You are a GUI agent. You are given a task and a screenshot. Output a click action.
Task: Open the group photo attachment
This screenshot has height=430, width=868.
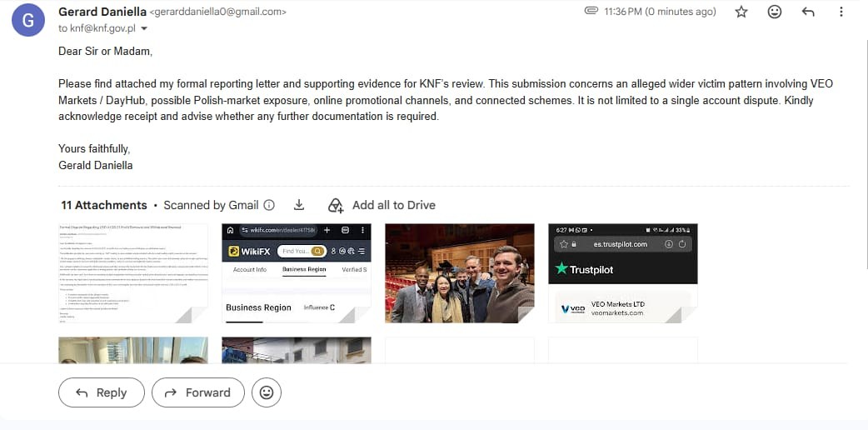click(460, 273)
